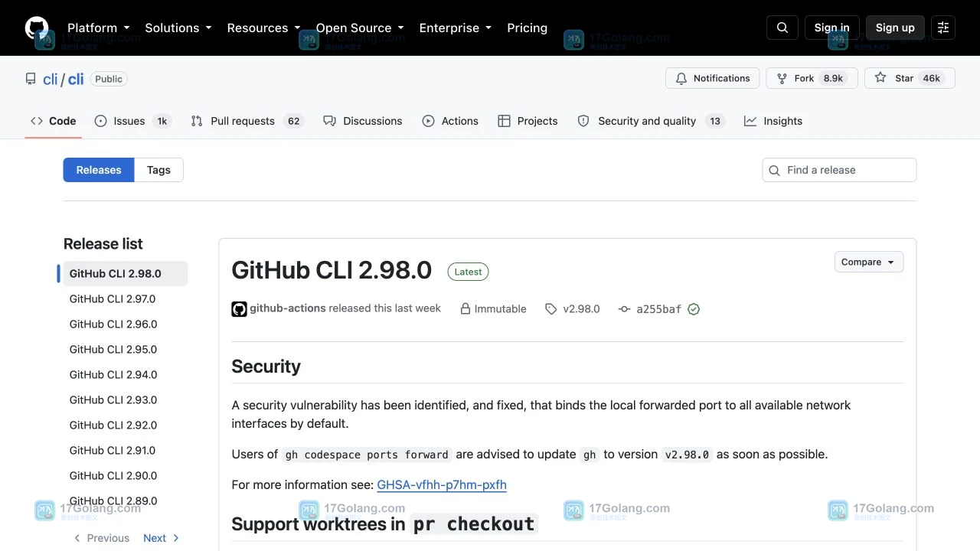Viewport: 980px width, 551px height.
Task: Open the github-actions author link
Action: coord(288,308)
